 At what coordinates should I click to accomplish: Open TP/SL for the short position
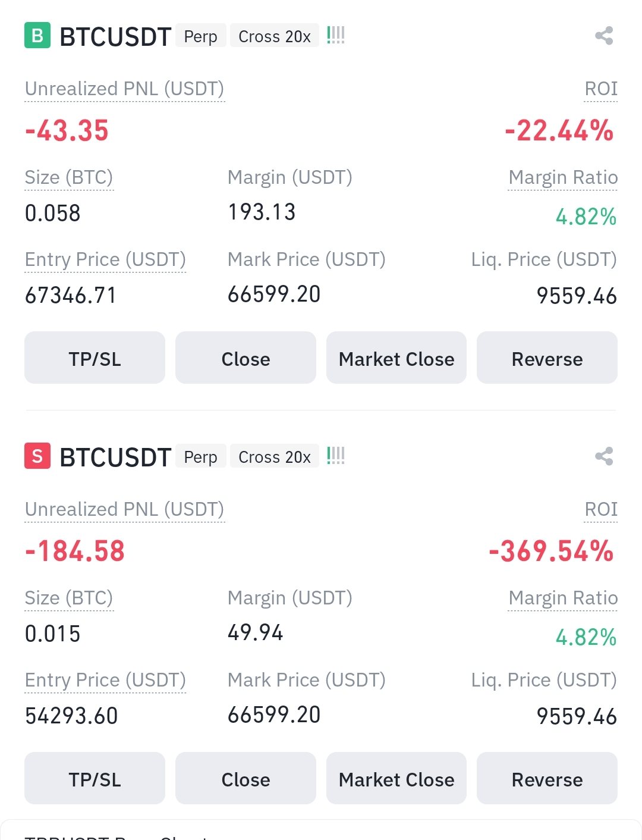[x=95, y=779]
